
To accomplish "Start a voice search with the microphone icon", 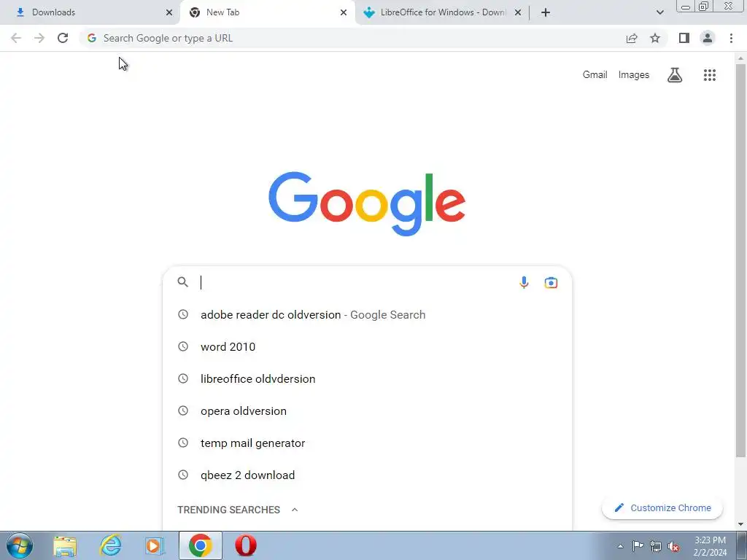I will 524,282.
